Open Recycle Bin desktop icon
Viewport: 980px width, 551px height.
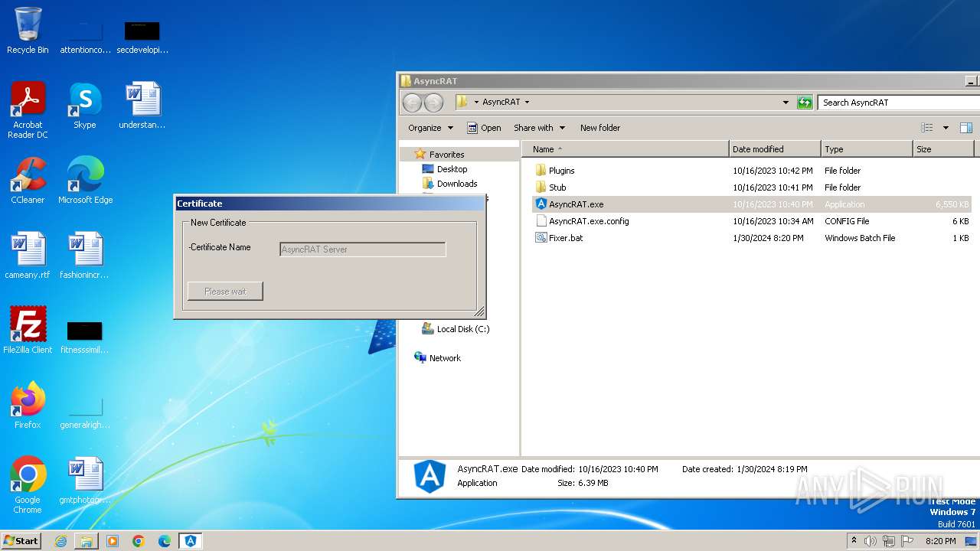(28, 31)
